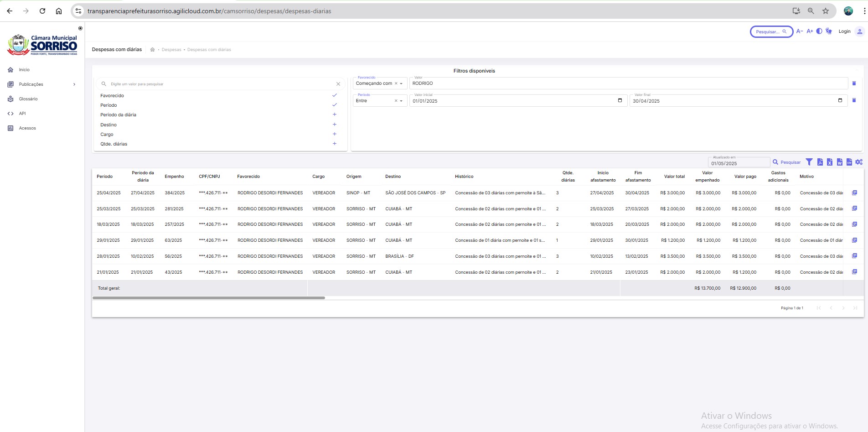Screen dimensions: 868x432
Task: Open the Libras sign language accessibility icon
Action: [x=829, y=31]
